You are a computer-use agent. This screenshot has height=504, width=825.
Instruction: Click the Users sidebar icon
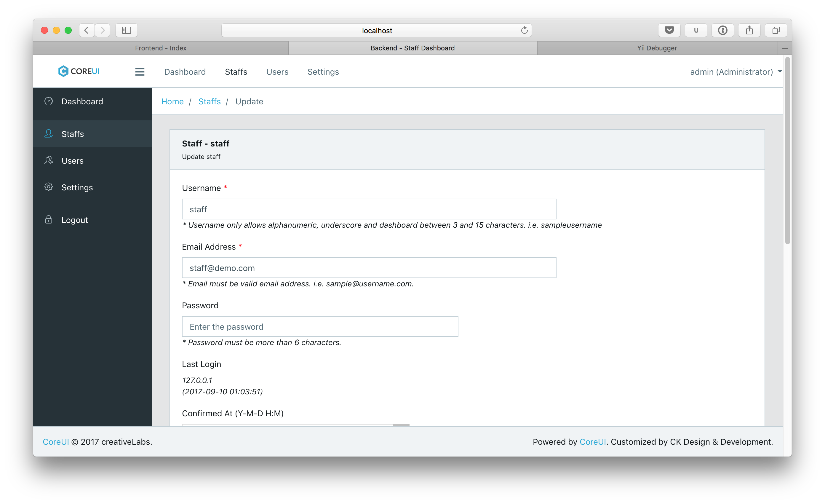48,160
